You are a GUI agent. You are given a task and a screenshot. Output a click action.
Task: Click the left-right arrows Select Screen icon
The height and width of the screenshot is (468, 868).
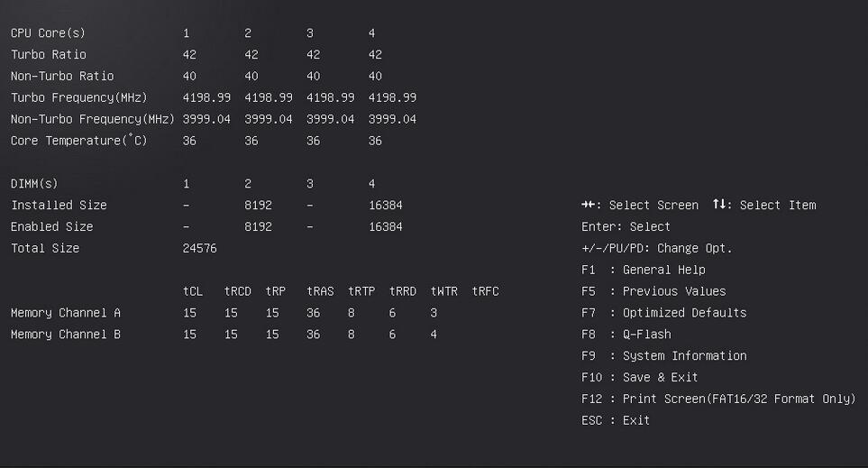click(589, 205)
